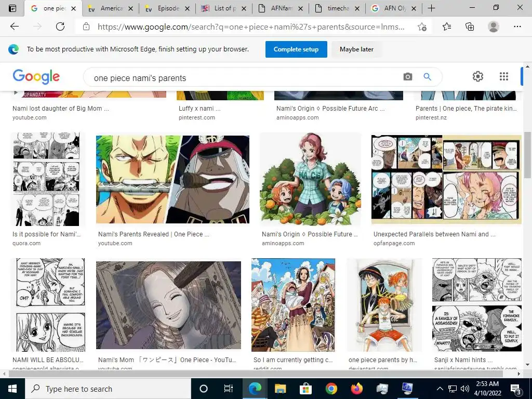The height and width of the screenshot is (399, 532).
Task: Switch to the Episode tab
Action: click(167, 8)
